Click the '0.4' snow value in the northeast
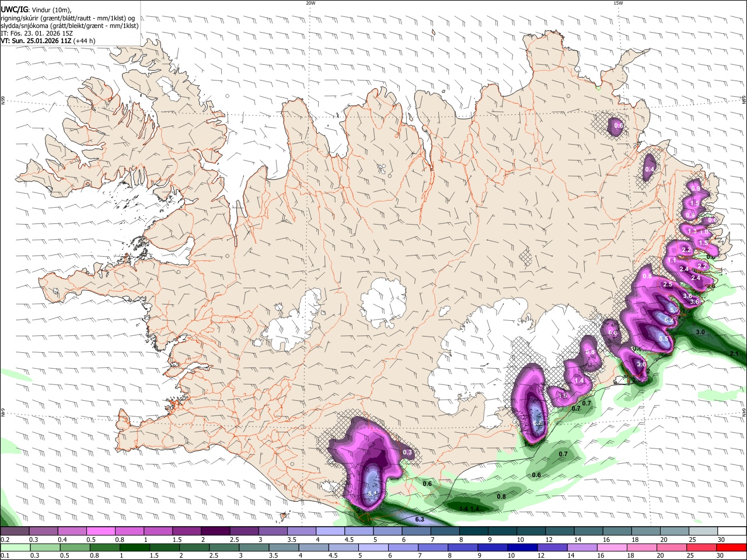Image resolution: width=747 pixels, height=560 pixels. coord(650,169)
